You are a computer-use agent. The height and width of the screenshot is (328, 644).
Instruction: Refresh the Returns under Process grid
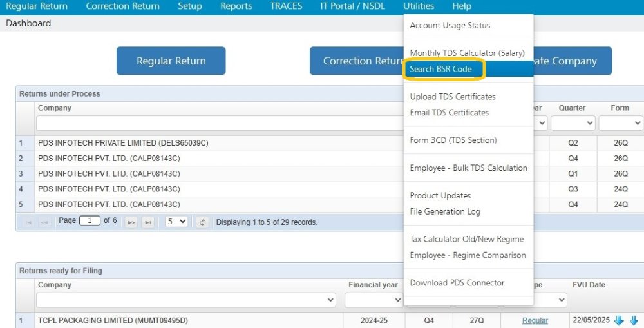[202, 222]
